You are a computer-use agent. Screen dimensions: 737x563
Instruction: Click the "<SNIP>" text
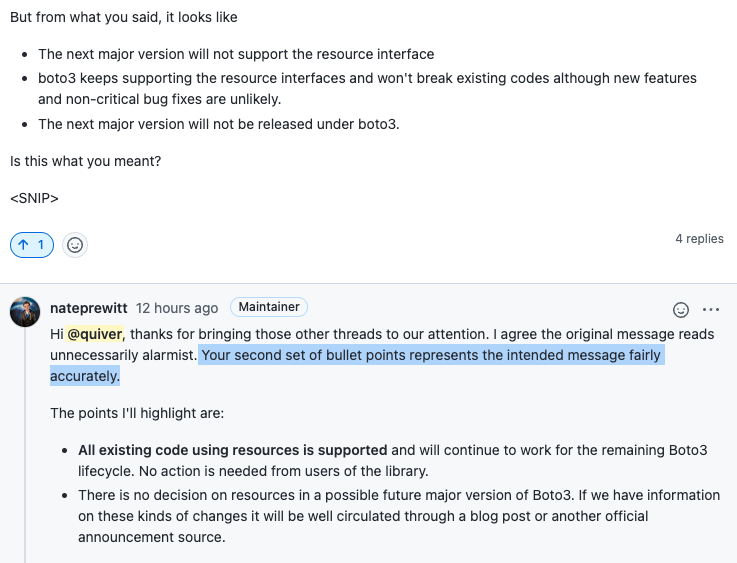tap(34, 198)
